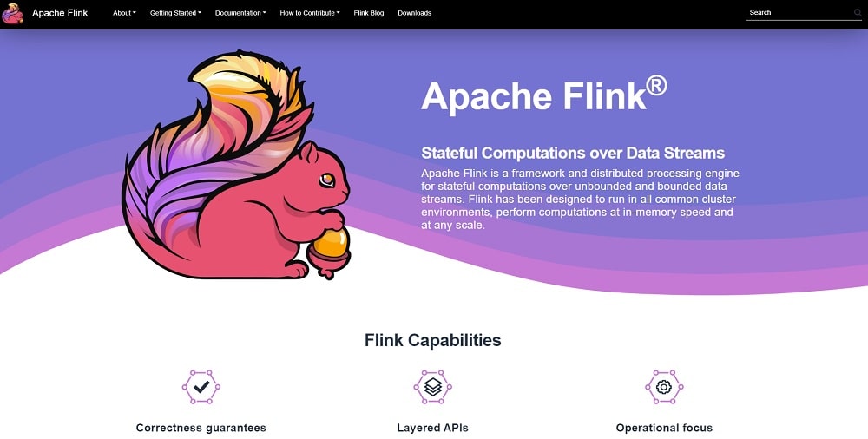The image size is (868, 439).
Task: Focus the Search input field
Action: [x=797, y=13]
